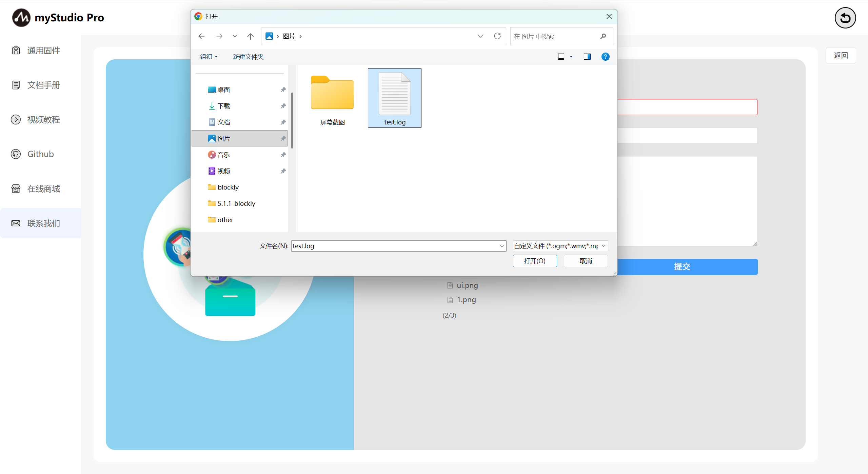This screenshot has height=474, width=868.
Task: Click the 打开(O) button
Action: click(x=535, y=261)
